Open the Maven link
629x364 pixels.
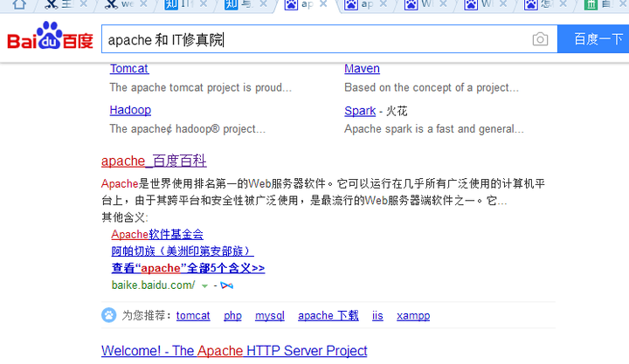click(x=362, y=69)
